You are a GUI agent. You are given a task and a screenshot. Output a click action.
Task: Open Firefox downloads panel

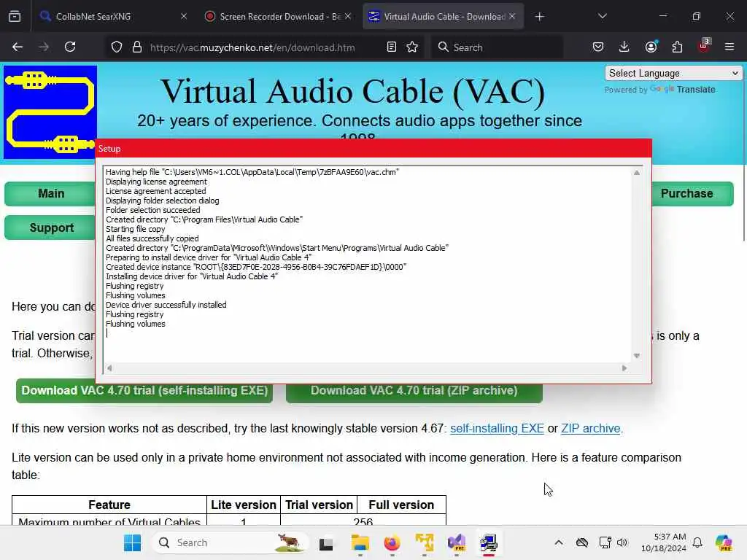(624, 47)
